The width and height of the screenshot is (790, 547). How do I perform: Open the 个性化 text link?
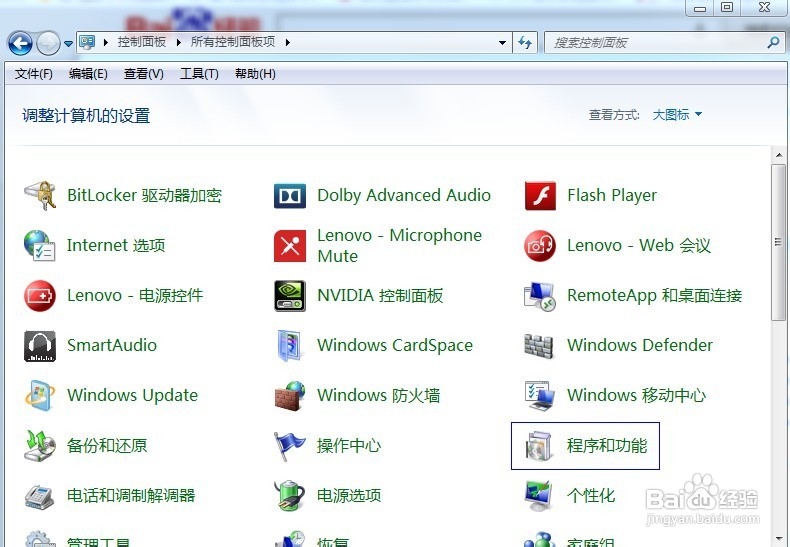click(x=591, y=496)
